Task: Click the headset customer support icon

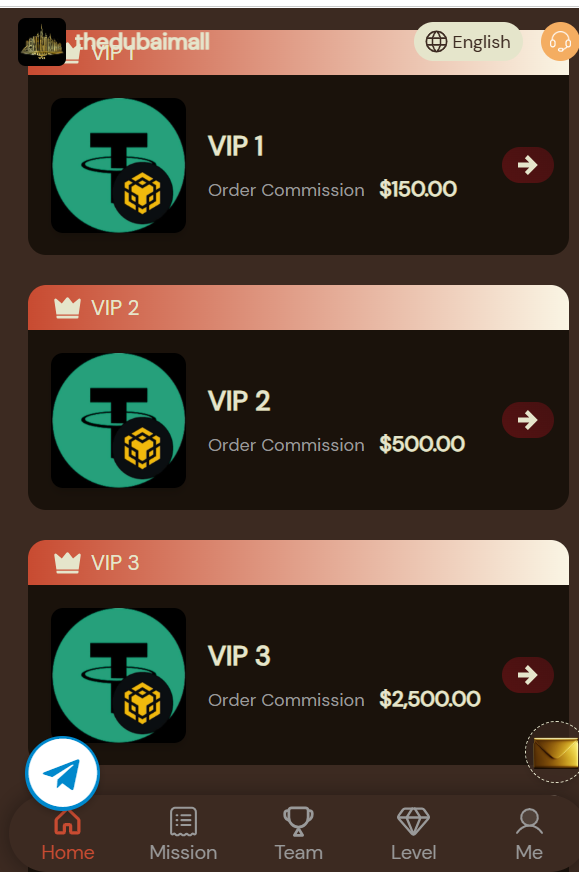Action: [x=560, y=42]
